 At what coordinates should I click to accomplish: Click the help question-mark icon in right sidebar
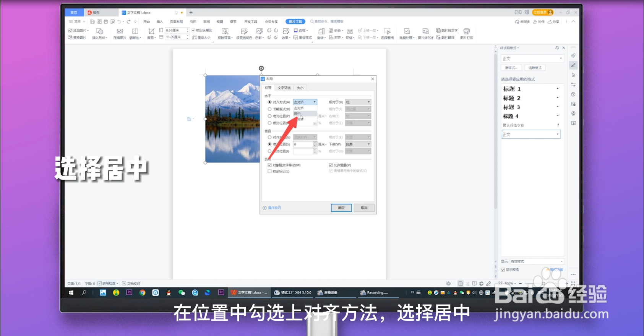click(573, 94)
